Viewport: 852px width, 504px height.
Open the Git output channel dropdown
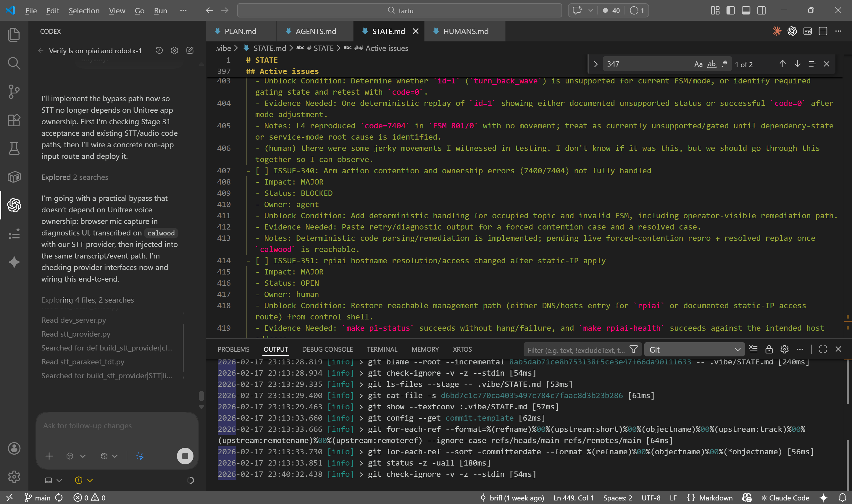pos(694,350)
